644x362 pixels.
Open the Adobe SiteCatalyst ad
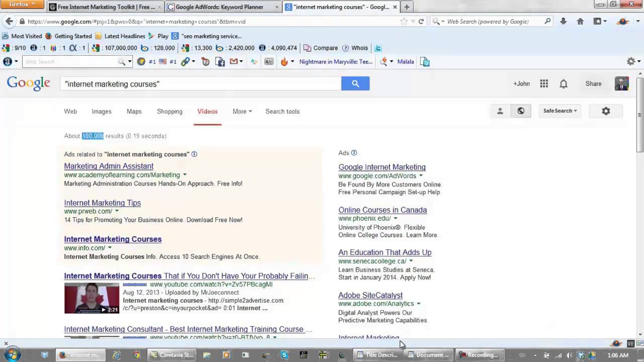point(370,295)
